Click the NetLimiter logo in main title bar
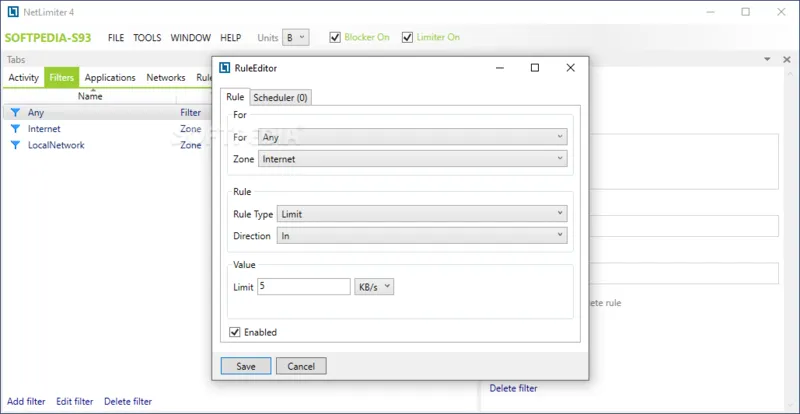Image resolution: width=800 pixels, height=414 pixels. (13, 12)
